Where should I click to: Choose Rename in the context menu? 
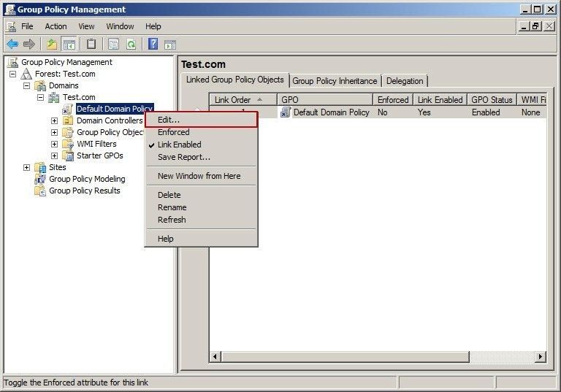pos(201,207)
